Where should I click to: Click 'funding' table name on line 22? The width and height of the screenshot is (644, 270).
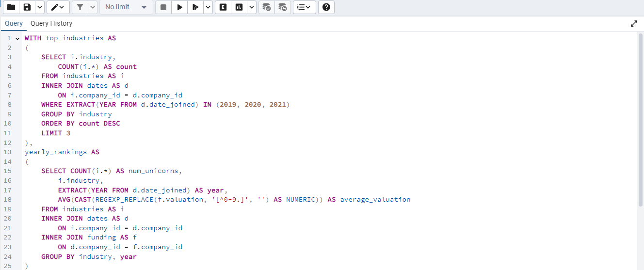point(101,237)
